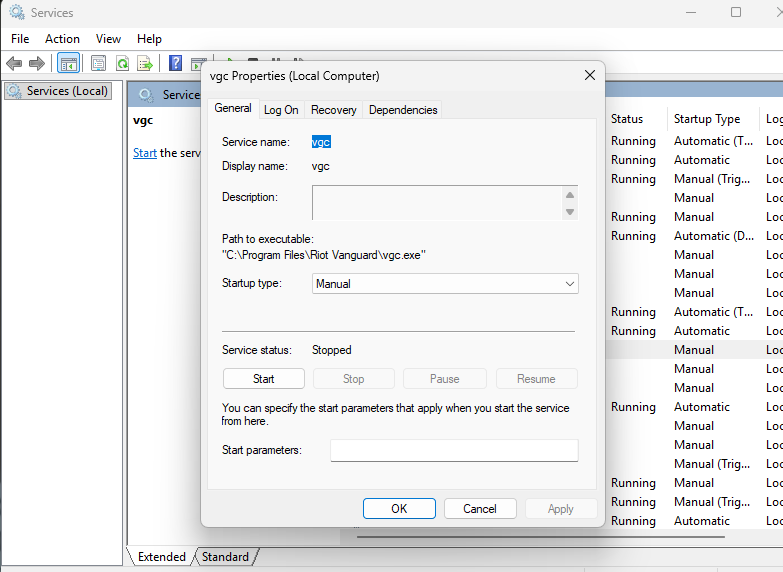
Task: Click the Start link in the vgc description pane
Action: tap(145, 153)
